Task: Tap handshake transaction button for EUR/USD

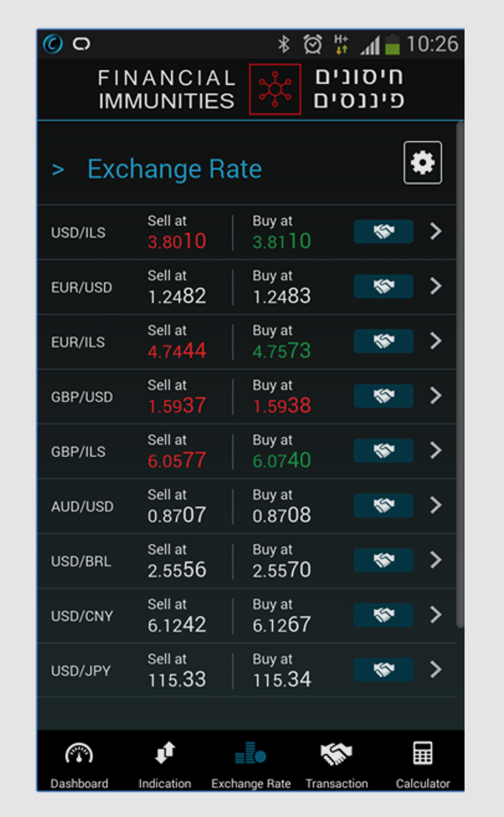Action: (x=383, y=286)
